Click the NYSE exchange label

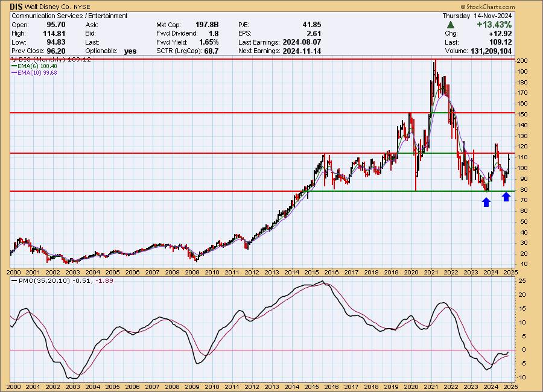tap(81, 7)
